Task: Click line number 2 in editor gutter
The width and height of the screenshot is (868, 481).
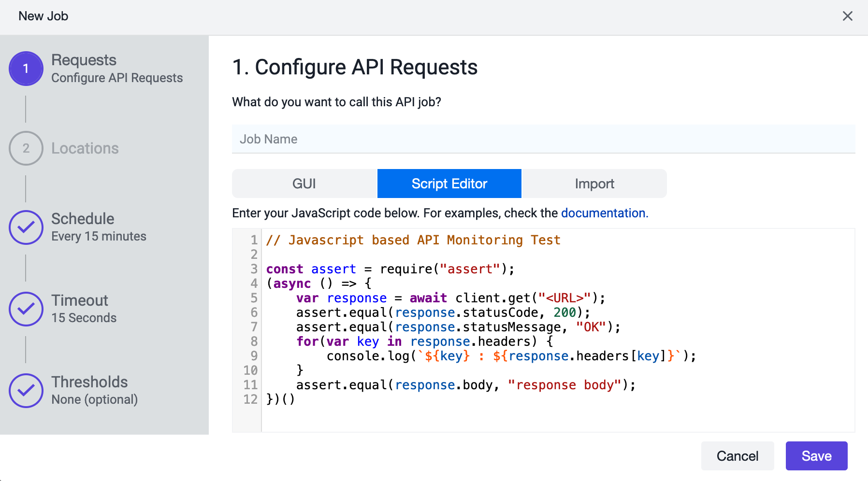Action: pyautogui.click(x=254, y=255)
